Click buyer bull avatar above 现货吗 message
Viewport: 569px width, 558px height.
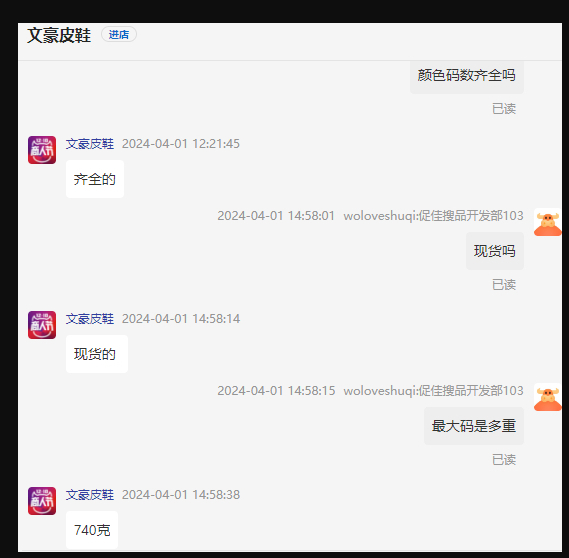(548, 222)
